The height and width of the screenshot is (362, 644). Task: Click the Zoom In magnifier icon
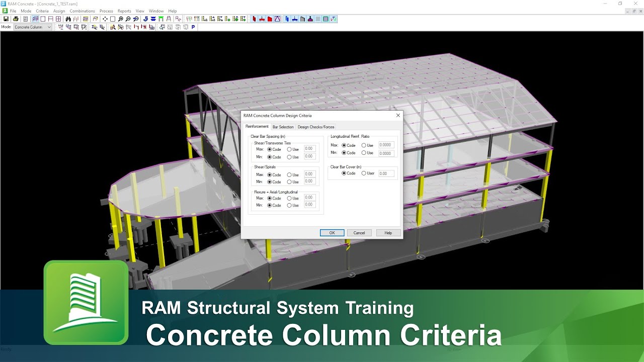pos(121,19)
